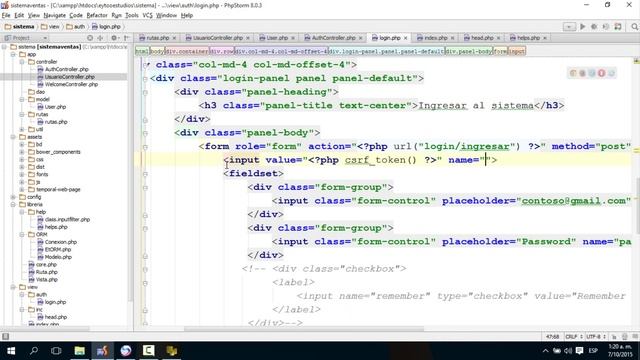Click sistema in navigation breadcrumb
Viewport: 640px width, 360px height.
tap(20, 27)
